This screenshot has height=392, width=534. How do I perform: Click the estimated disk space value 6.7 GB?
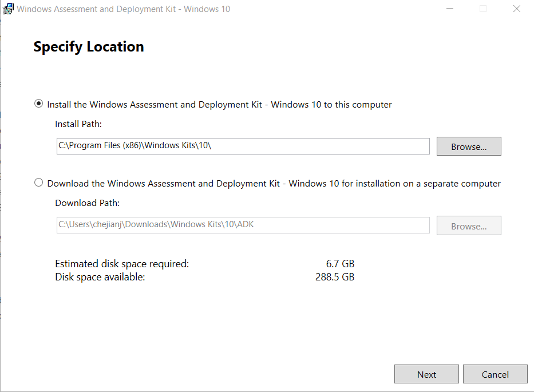(340, 264)
